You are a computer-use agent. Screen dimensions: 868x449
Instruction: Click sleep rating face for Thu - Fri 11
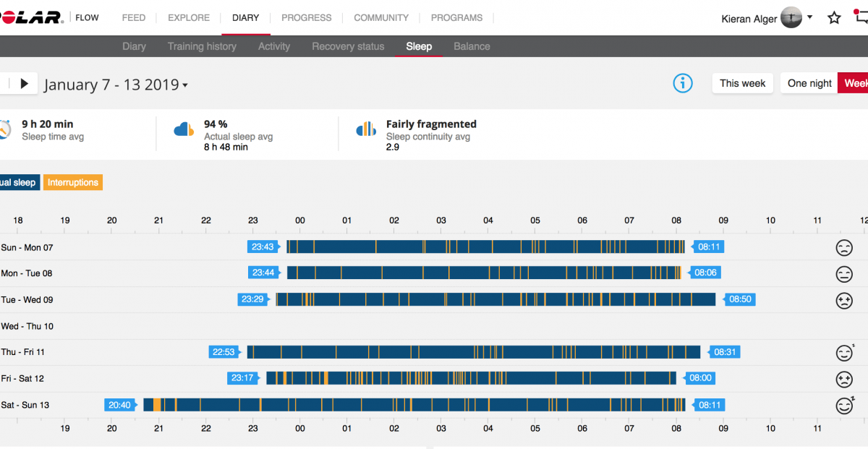844,353
